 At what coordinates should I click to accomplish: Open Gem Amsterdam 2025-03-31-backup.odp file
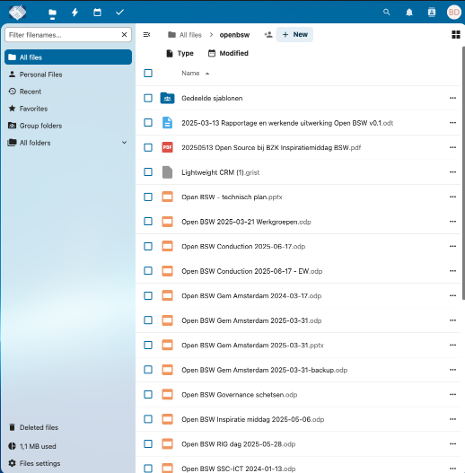[x=264, y=370]
